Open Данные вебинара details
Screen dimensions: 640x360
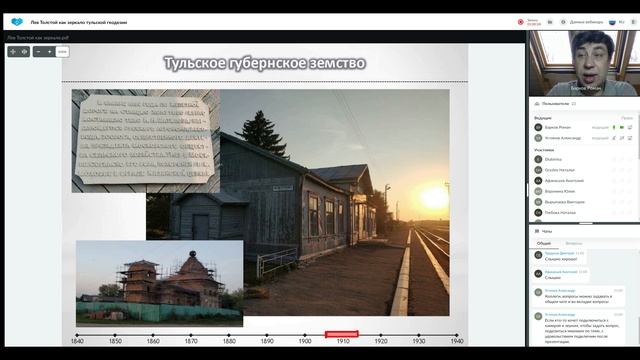(x=586, y=22)
